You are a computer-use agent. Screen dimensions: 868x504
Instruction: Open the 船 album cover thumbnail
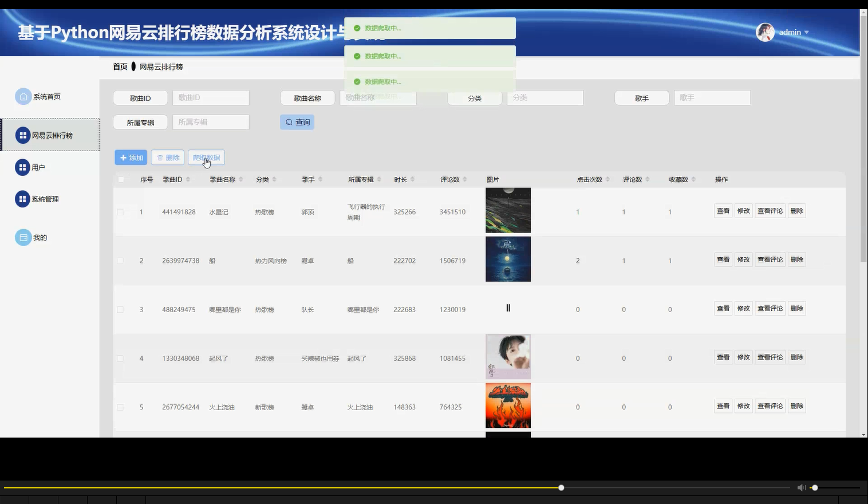click(508, 259)
